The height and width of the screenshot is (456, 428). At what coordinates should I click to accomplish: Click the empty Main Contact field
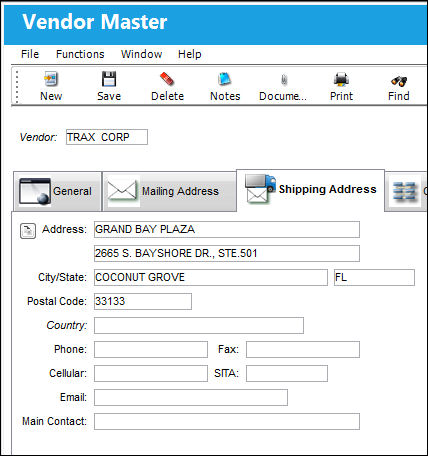227,421
